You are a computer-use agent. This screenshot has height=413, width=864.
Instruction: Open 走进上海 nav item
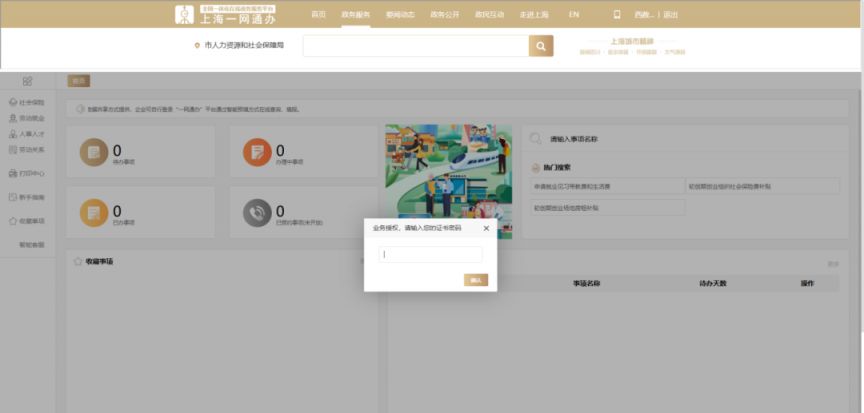(x=534, y=15)
